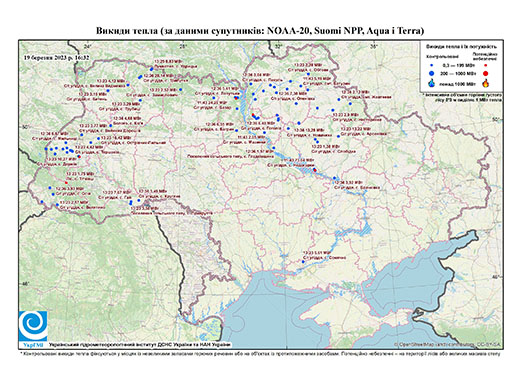Click the blue flame legend icon
Image resolution: width=520 pixels, height=368 pixels.
point(432,83)
